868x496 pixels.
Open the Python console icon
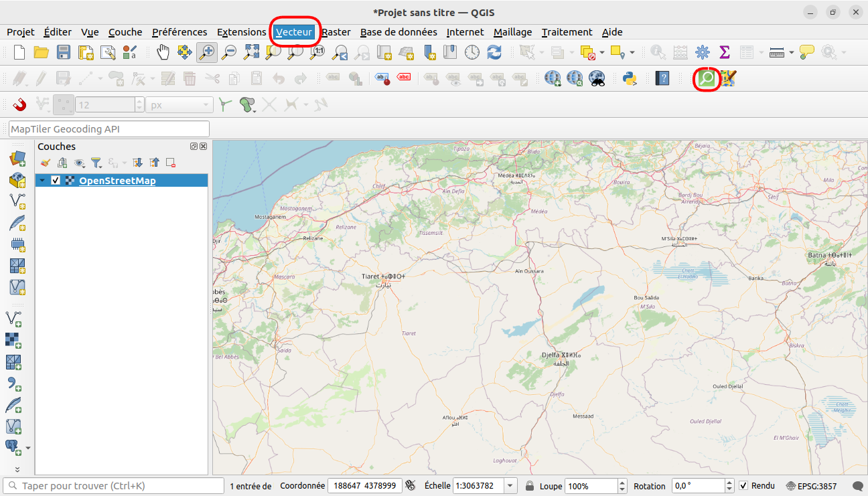click(x=629, y=78)
